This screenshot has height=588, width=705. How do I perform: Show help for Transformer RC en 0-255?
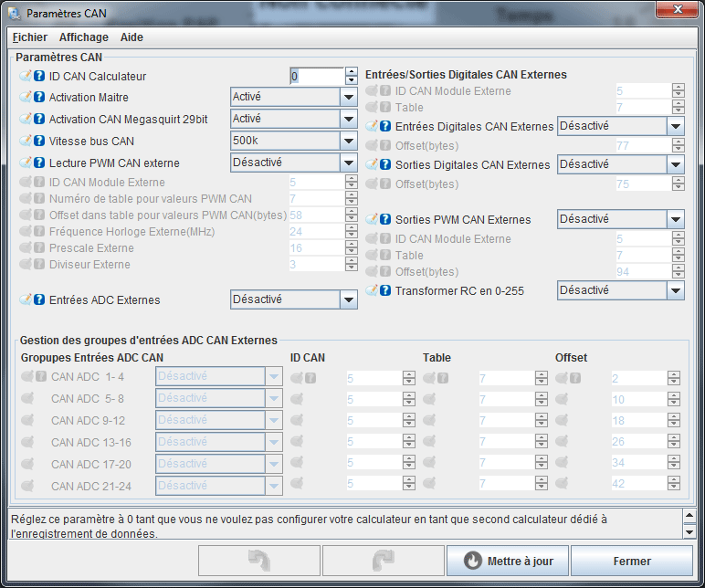[385, 291]
